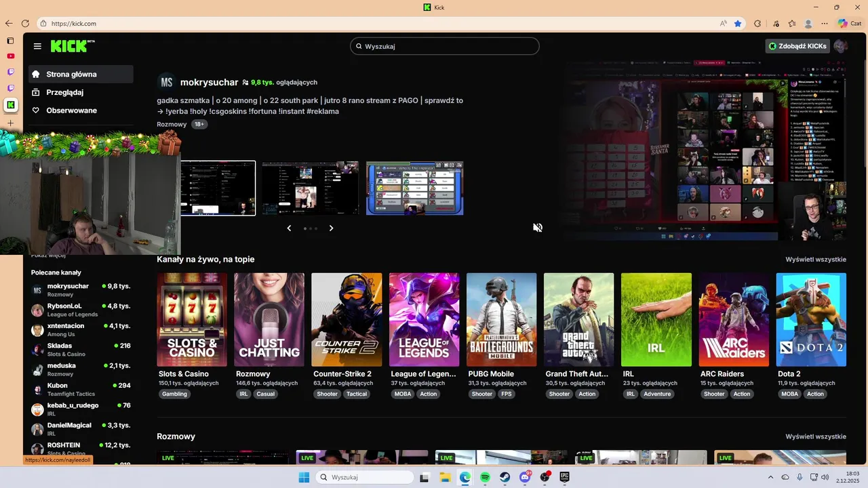The image size is (868, 488).
Task: Open Steam from the taskbar
Action: tap(505, 477)
